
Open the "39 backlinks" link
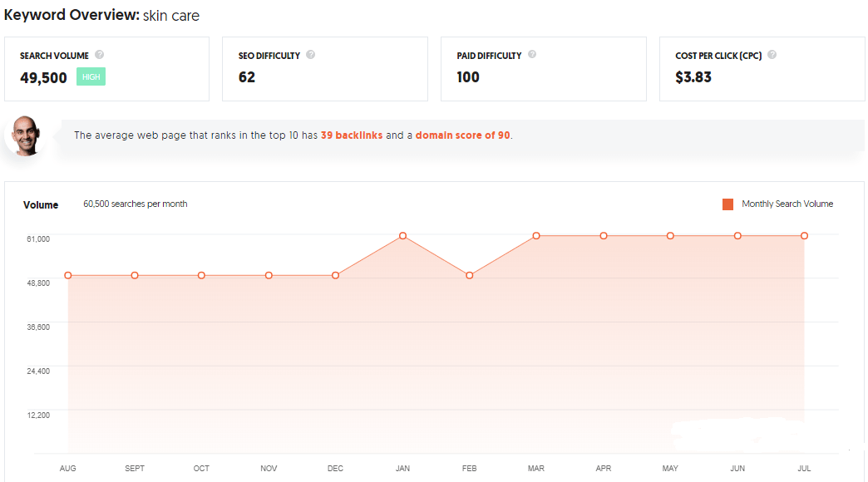pos(352,135)
